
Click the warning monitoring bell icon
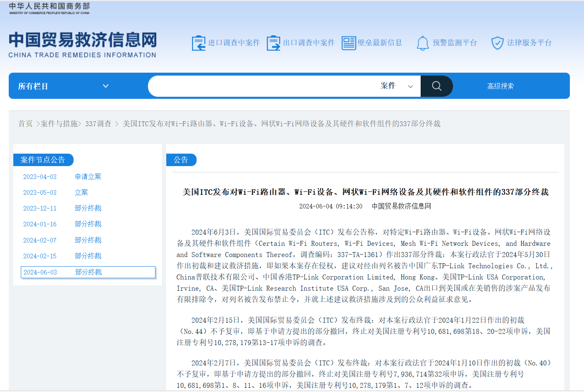click(x=423, y=43)
